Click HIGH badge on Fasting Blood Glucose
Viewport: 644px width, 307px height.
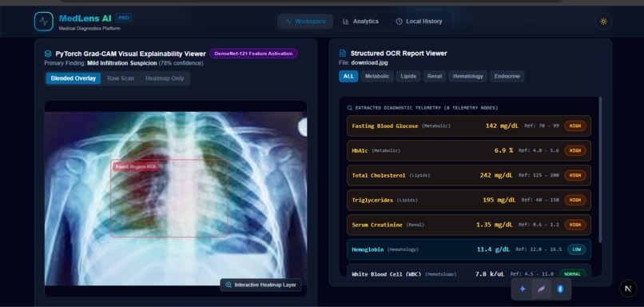(575, 126)
